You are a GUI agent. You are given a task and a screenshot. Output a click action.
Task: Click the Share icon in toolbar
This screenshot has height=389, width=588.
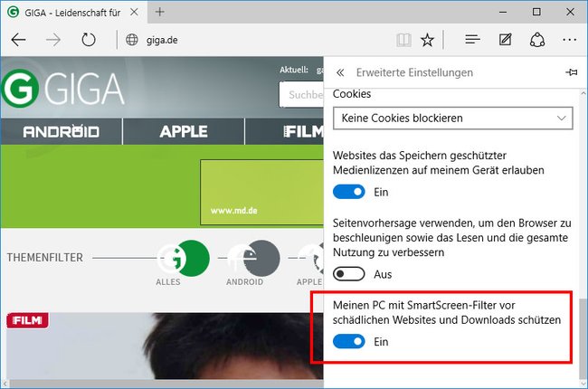point(537,40)
